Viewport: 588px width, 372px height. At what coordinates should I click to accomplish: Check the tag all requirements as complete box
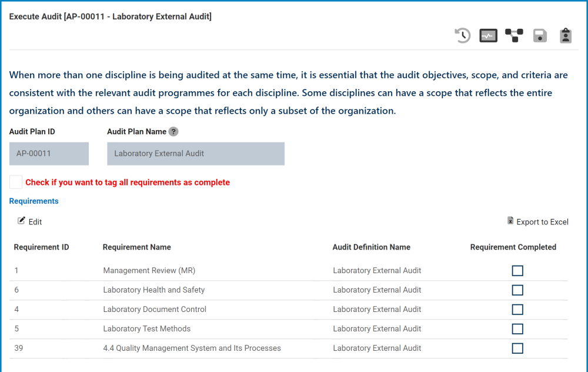point(15,182)
